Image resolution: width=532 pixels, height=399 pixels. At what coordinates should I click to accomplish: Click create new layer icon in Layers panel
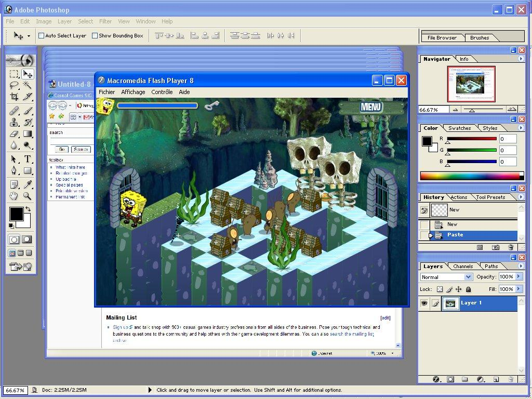click(496, 379)
